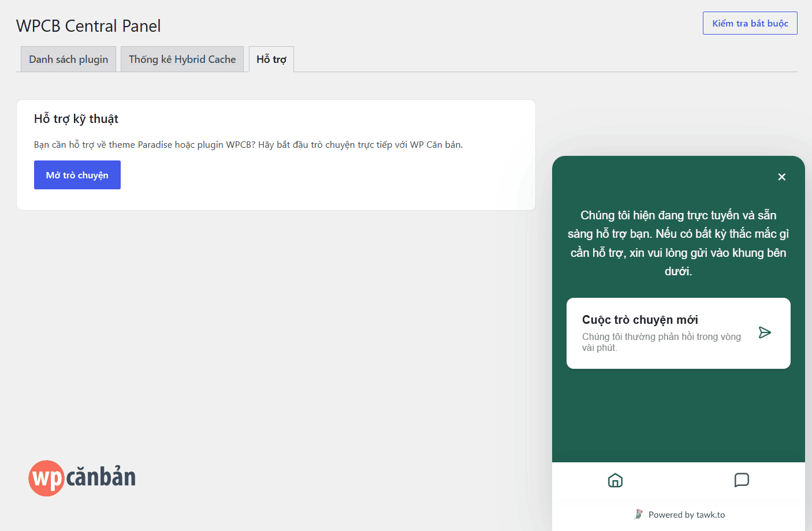Start a Cuộc trò chuyện mới conversation
The height and width of the screenshot is (531, 812).
(678, 333)
